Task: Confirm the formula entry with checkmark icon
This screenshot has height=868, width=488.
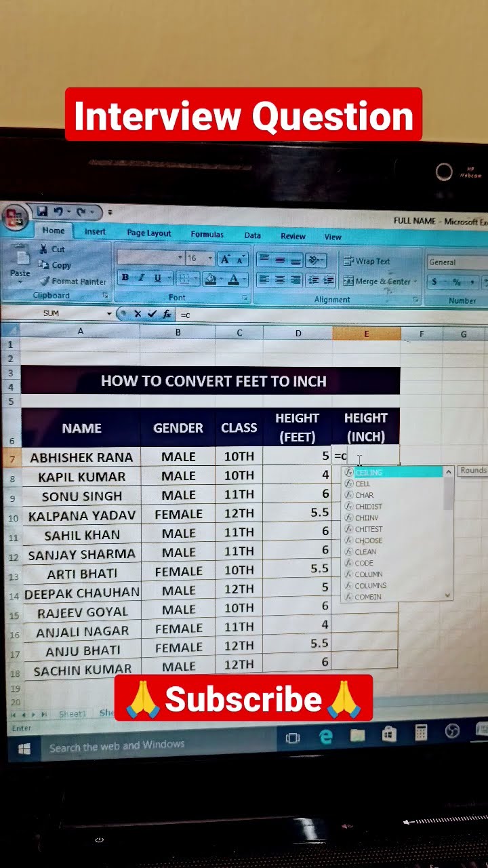Action: click(152, 314)
